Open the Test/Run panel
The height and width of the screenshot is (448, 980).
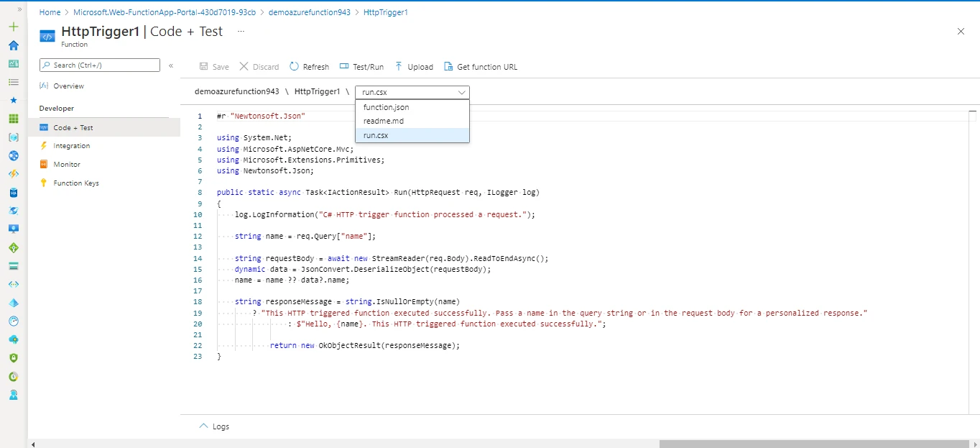(x=361, y=66)
